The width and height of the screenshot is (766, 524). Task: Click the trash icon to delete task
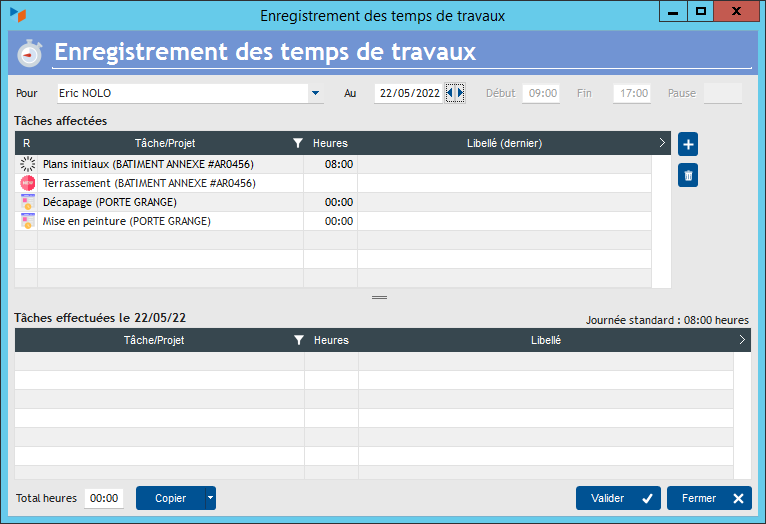[687, 176]
